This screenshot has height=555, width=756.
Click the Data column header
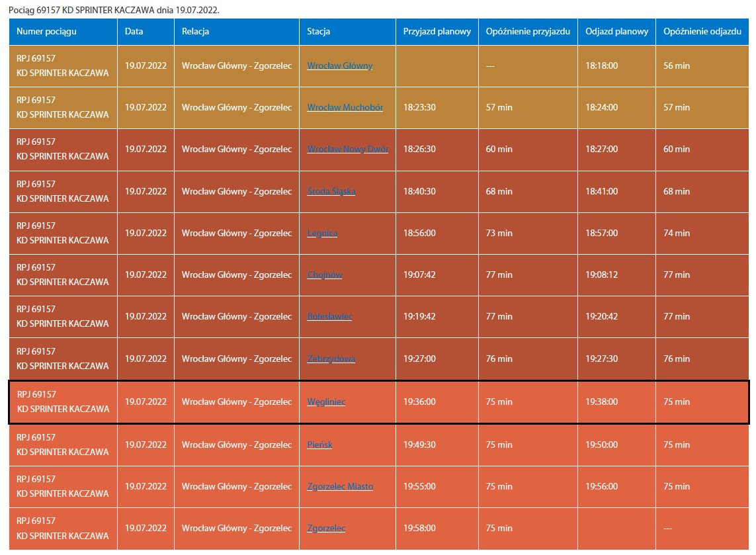134,32
